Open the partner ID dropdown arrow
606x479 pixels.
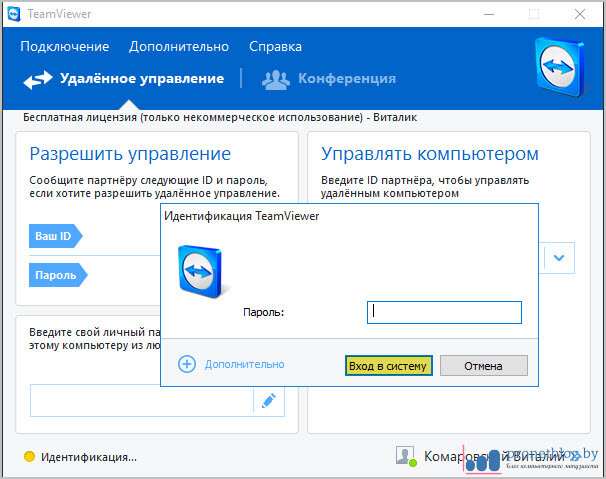[559, 258]
